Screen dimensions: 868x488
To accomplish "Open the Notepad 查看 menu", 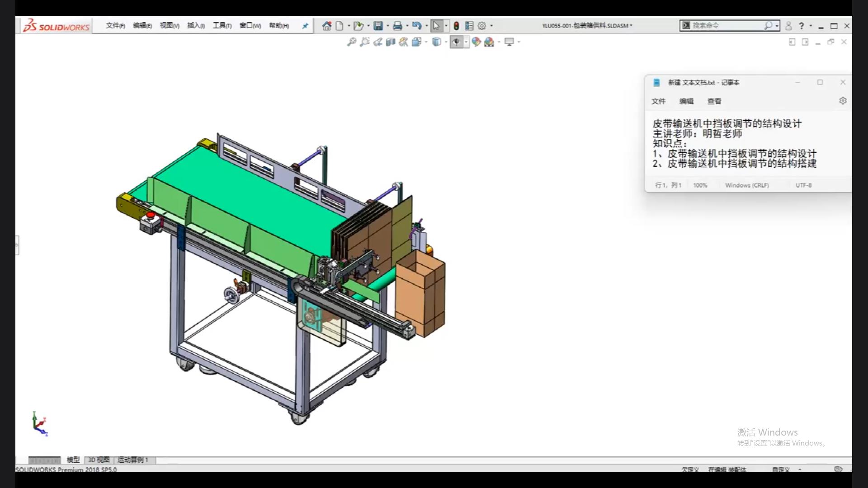I will [x=714, y=101].
